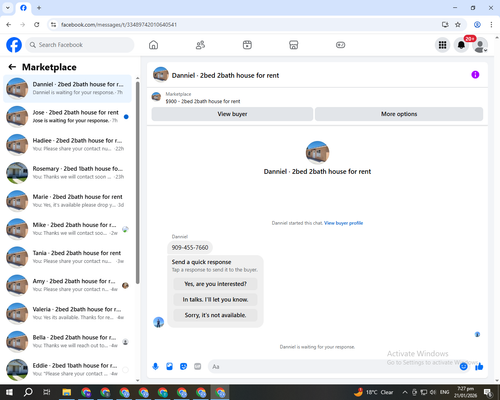Open the notifications bell
Viewport: 500px width, 400px height.
tap(461, 45)
